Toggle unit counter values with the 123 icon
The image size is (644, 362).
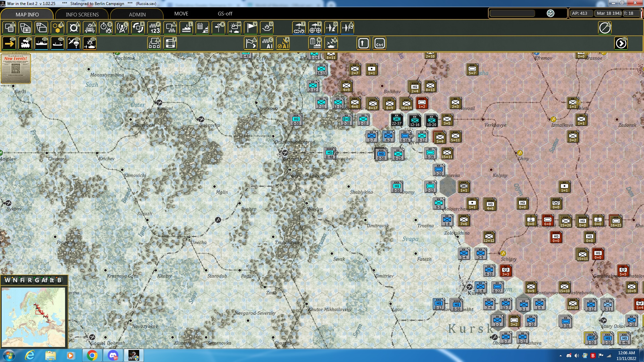[154, 28]
